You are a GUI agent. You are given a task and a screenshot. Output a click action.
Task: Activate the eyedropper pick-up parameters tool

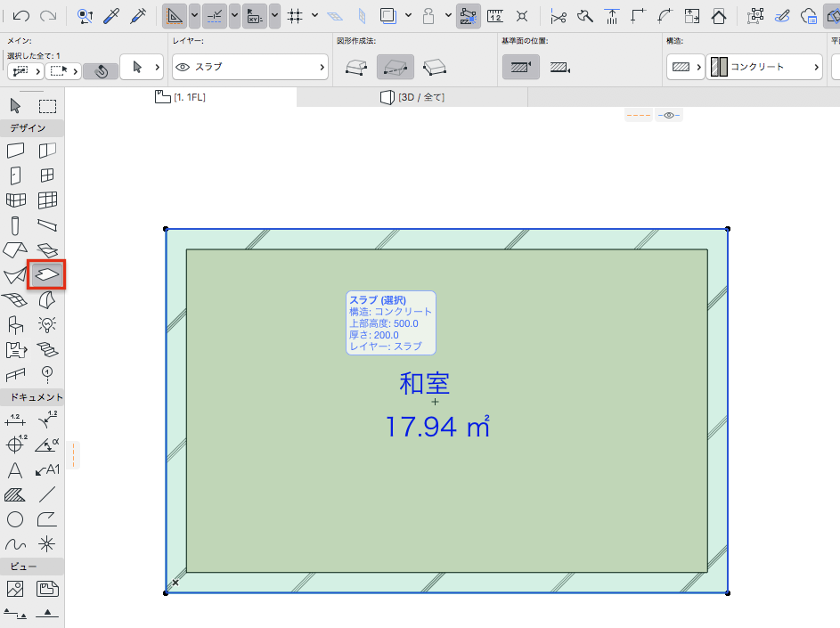point(110,16)
